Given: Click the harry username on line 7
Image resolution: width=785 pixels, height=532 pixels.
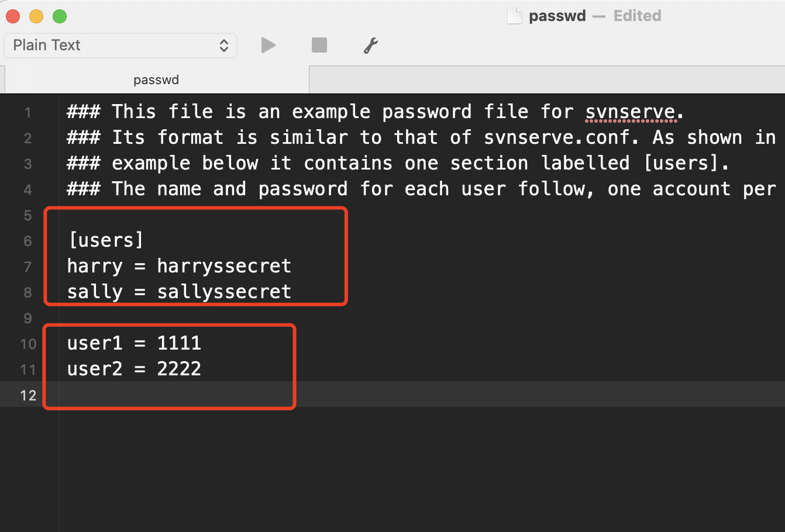Looking at the screenshot, I should pos(95,266).
